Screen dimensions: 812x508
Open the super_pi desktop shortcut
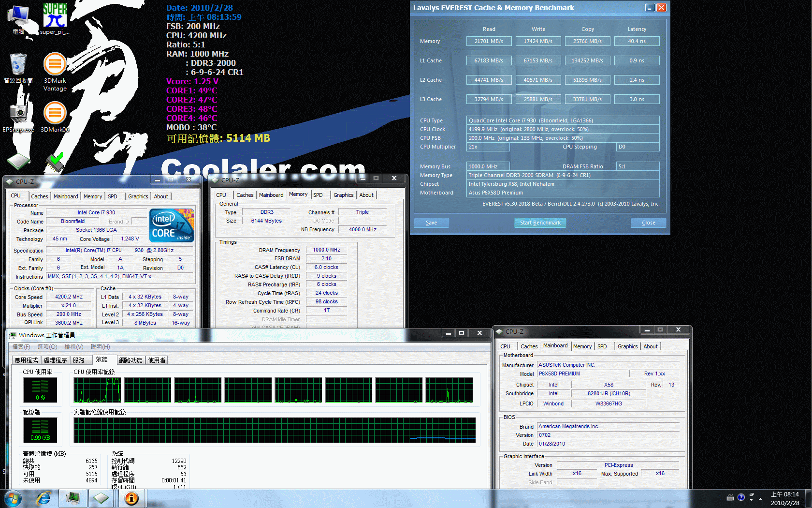pos(55,19)
